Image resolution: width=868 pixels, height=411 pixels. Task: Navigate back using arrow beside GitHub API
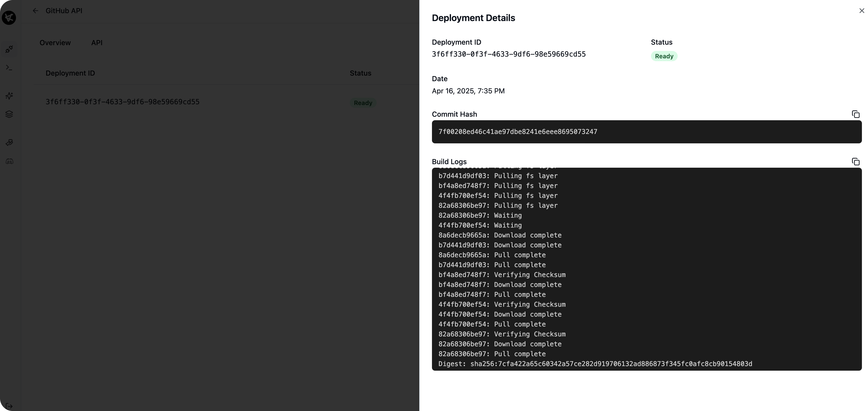pyautogui.click(x=35, y=10)
